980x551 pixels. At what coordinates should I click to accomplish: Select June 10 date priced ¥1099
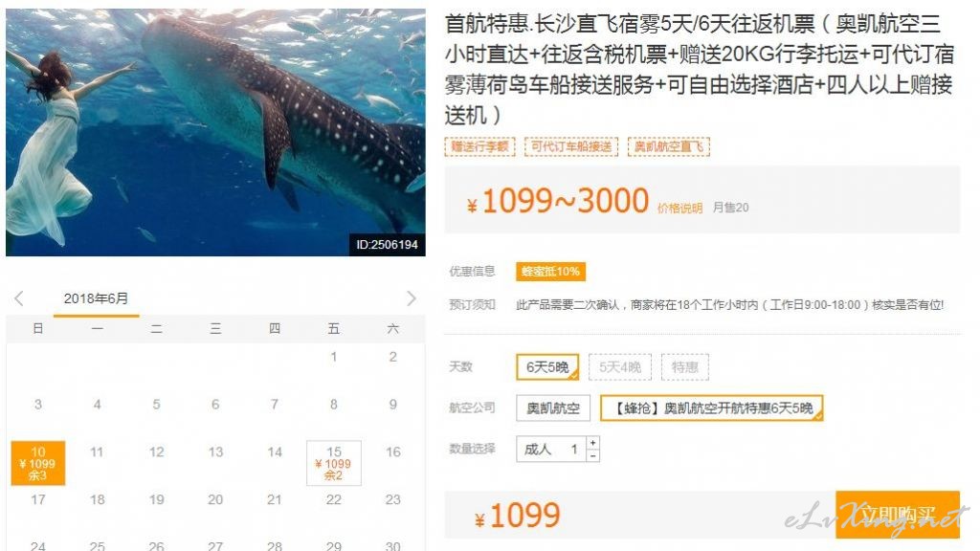pyautogui.click(x=38, y=463)
